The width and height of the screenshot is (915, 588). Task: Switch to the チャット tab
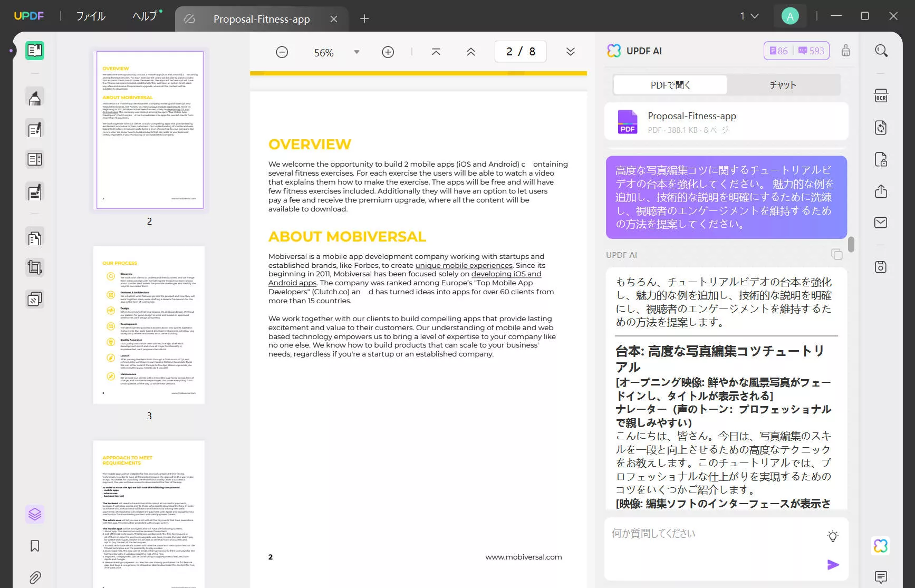[783, 85]
